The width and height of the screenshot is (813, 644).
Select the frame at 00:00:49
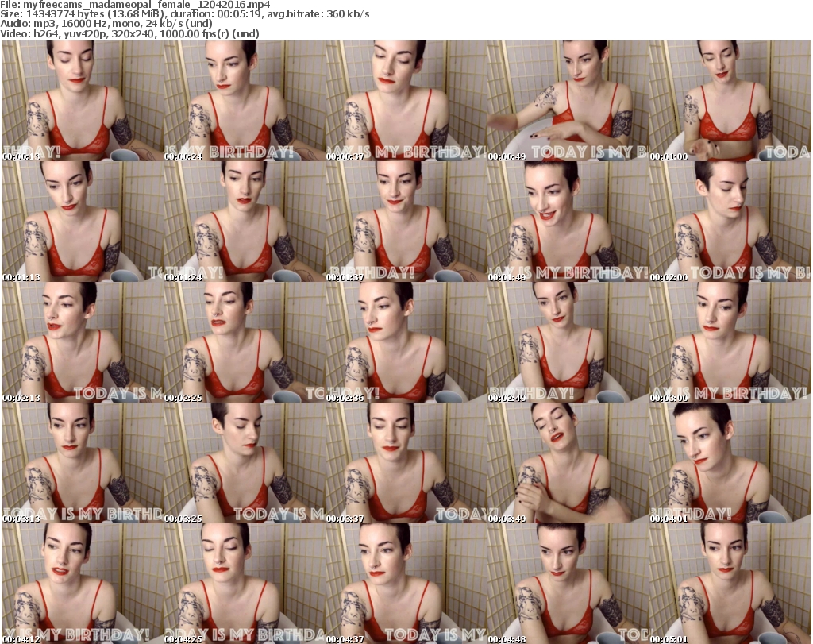click(x=568, y=101)
